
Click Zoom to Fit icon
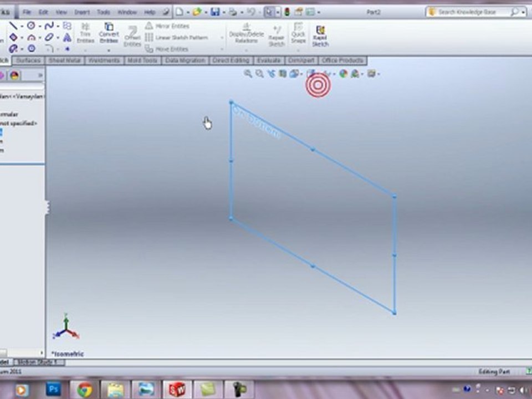248,74
